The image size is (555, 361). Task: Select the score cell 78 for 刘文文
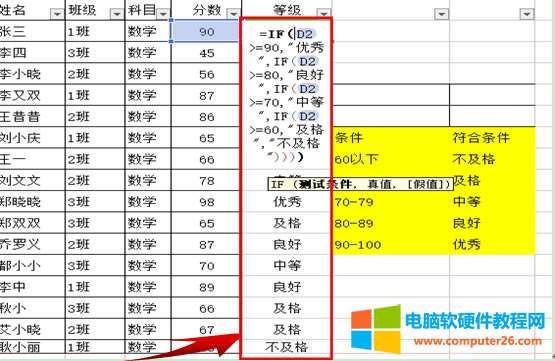pyautogui.click(x=206, y=180)
